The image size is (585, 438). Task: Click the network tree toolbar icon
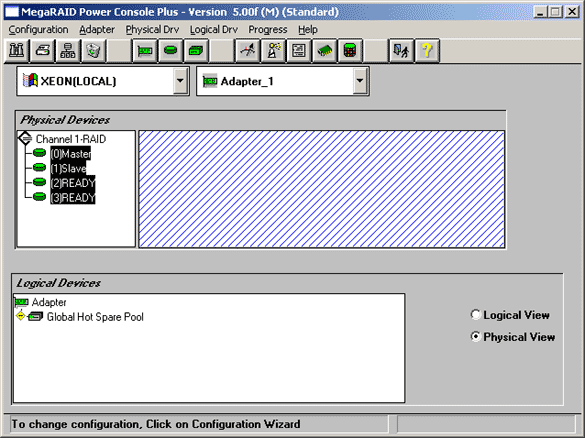(x=68, y=50)
